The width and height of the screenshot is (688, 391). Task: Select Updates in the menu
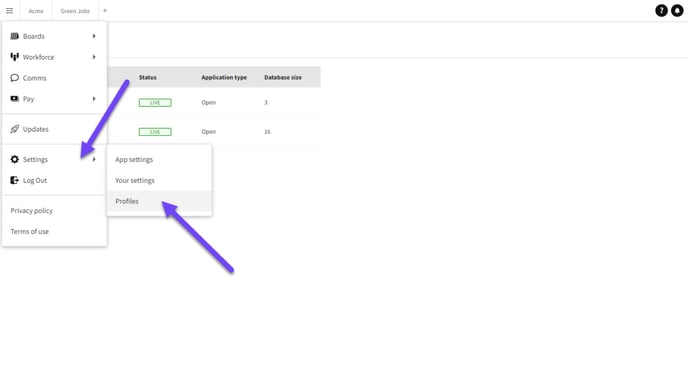[x=54, y=129]
